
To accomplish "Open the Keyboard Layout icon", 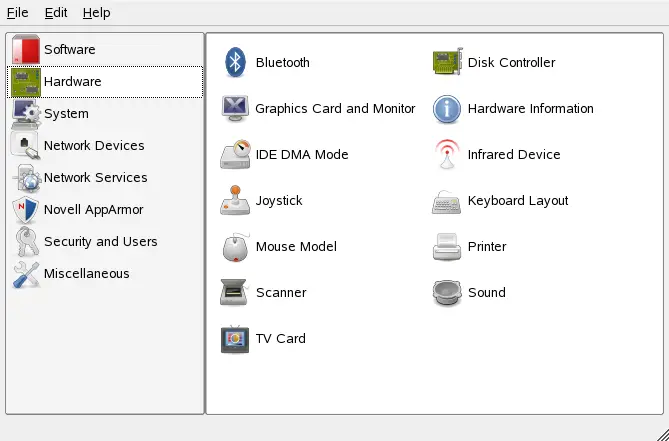I will [447, 200].
